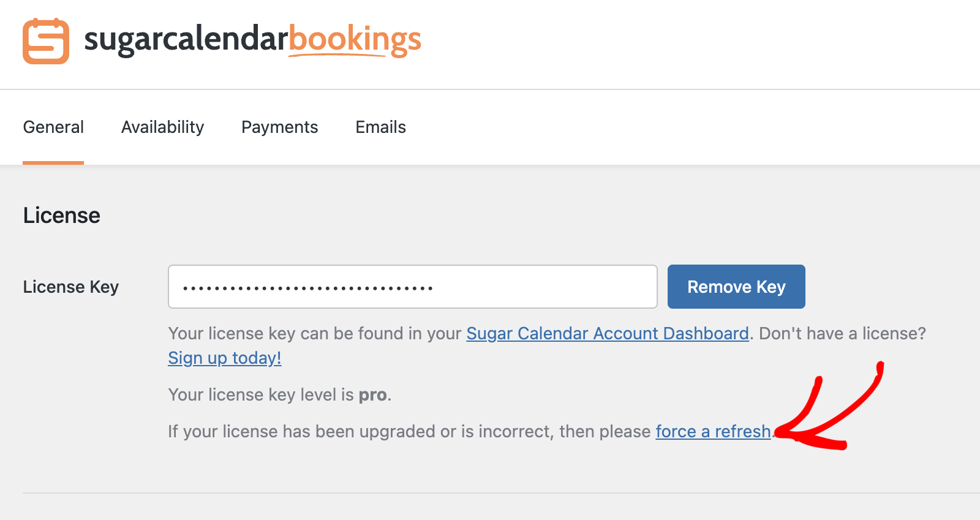
Task: Select the Emails tab
Action: (380, 127)
